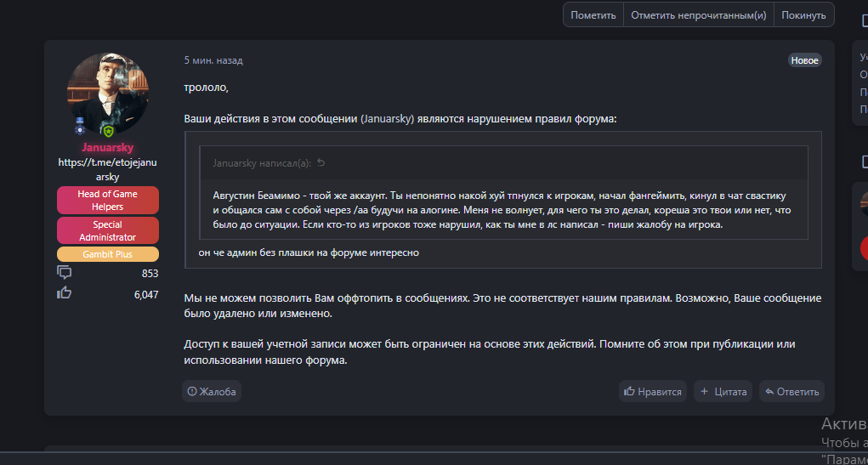Open Januarsky's avatar picture
The image size is (868, 465).
click(107, 94)
